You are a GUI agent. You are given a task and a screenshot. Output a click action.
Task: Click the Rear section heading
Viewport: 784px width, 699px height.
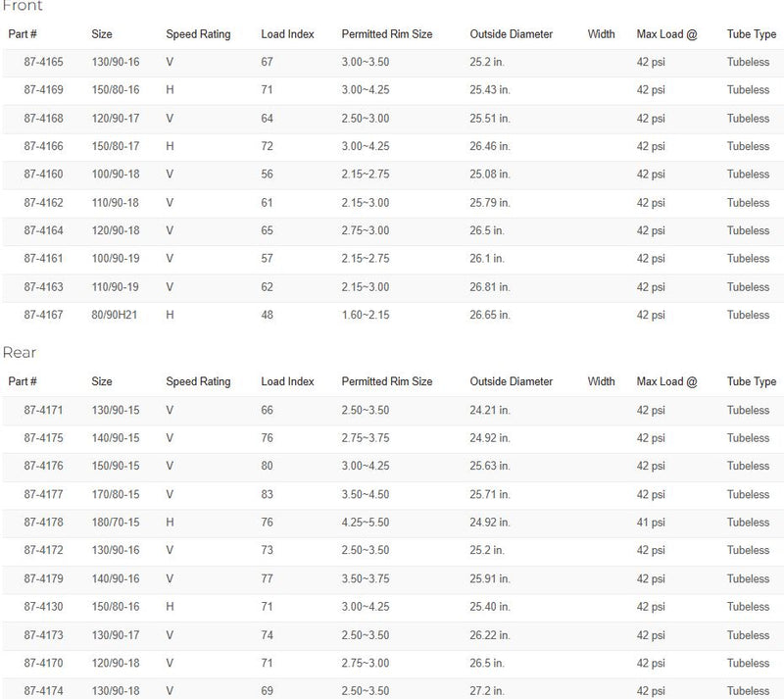coord(20,352)
